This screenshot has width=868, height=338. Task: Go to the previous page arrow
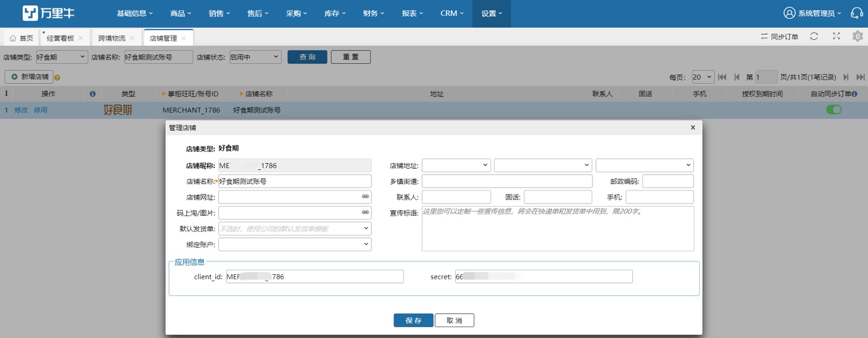(737, 77)
